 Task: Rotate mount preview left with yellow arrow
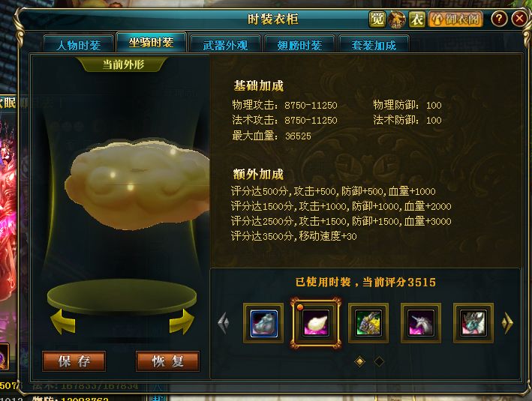coord(63,321)
